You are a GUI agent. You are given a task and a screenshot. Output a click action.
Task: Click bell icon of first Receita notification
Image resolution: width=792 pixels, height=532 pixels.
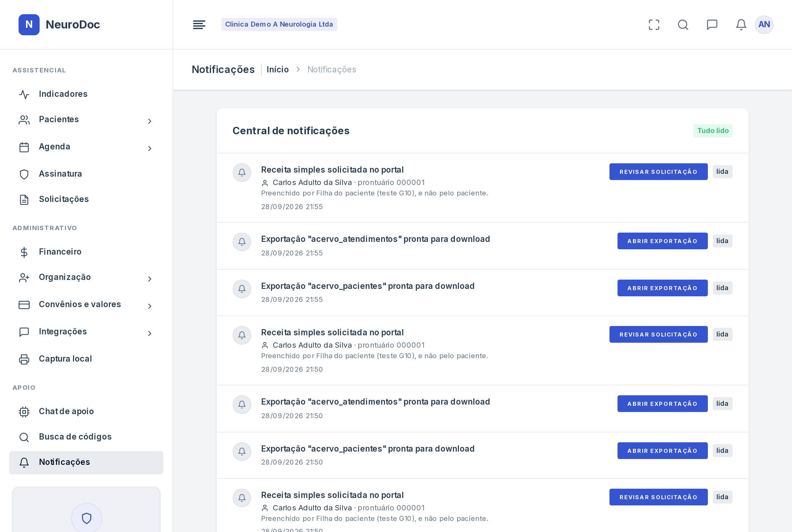point(242,172)
